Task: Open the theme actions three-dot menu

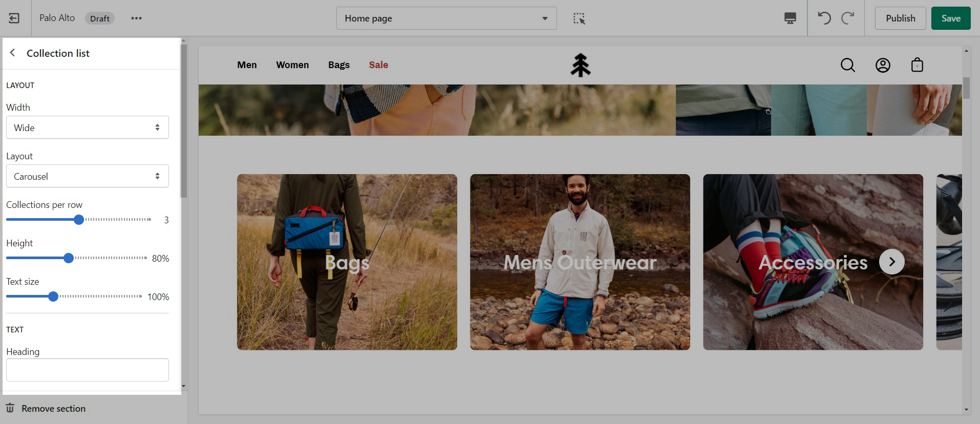Action: tap(136, 18)
